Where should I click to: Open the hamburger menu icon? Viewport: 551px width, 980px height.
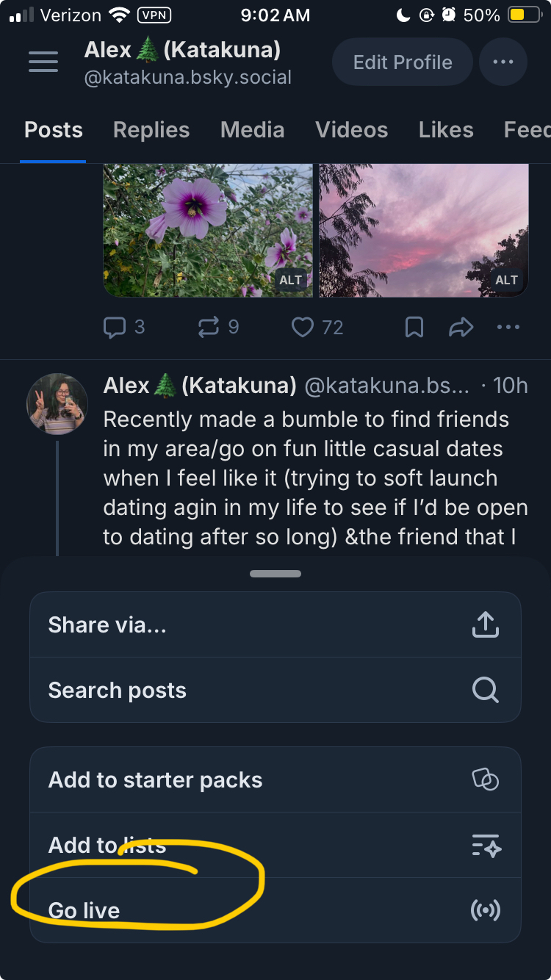coord(43,62)
